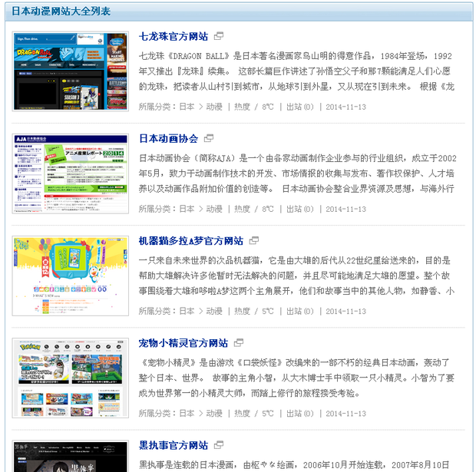Select 动漫 category in 日本动画协会 entry

click(214, 209)
